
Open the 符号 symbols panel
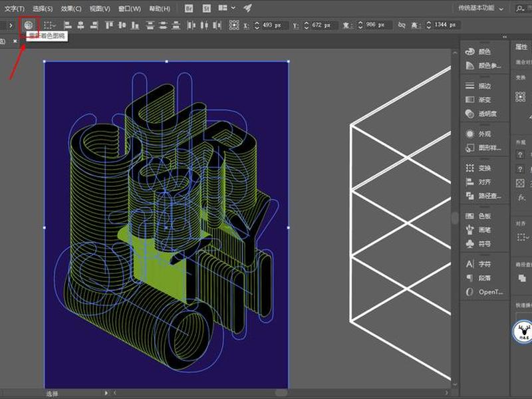click(x=478, y=243)
